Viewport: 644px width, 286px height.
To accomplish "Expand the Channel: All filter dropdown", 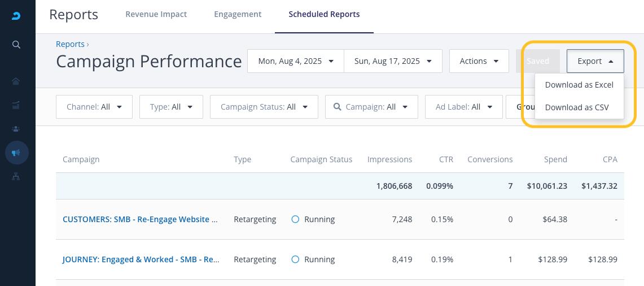I will click(94, 107).
